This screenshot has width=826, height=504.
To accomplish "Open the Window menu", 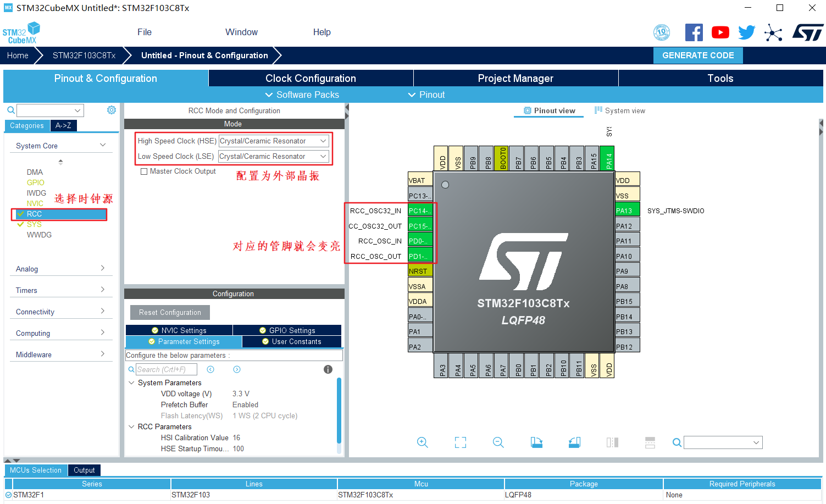I will tap(241, 32).
